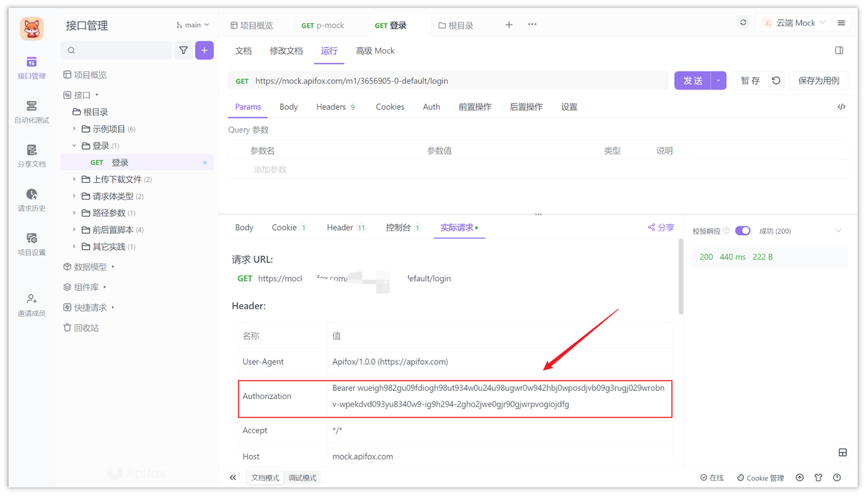The height and width of the screenshot is (496, 868).
Task: Collapse sidebar with double chevron icon
Action: tap(233, 478)
